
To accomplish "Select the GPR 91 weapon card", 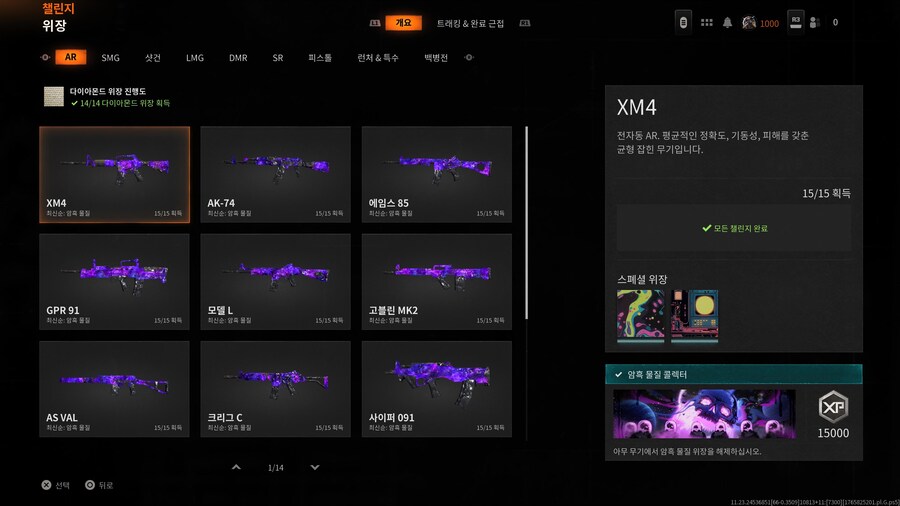I will (x=114, y=282).
